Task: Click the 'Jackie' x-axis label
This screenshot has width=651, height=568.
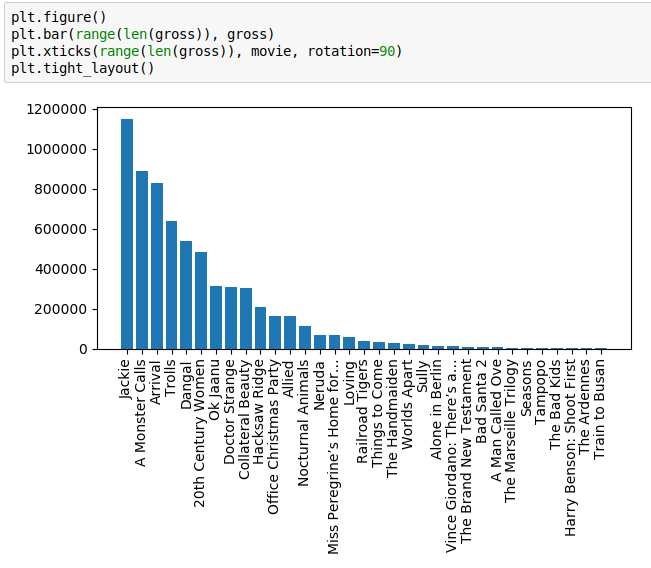Action: coord(125,379)
